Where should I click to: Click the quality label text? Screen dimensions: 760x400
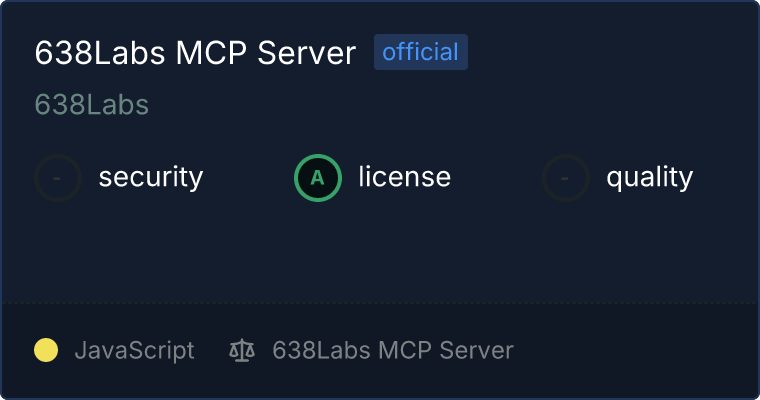coord(649,178)
